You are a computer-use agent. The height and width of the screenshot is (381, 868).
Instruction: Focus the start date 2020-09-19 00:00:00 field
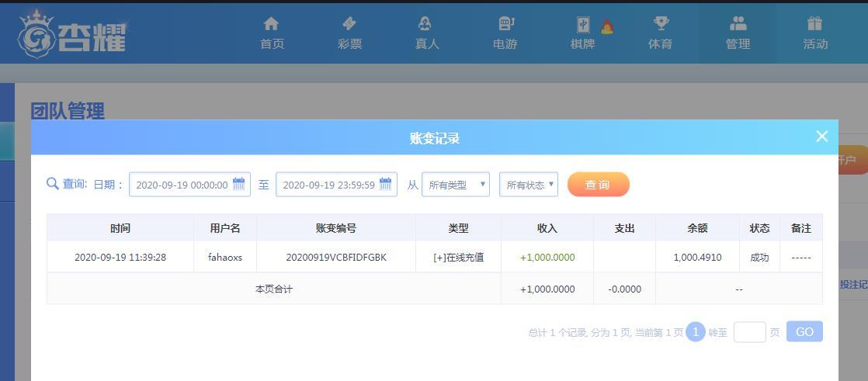point(189,184)
